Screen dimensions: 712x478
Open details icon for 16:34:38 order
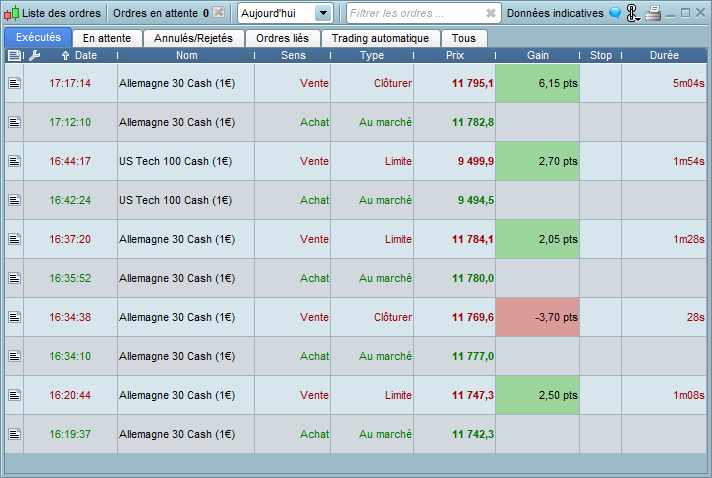coord(15,317)
